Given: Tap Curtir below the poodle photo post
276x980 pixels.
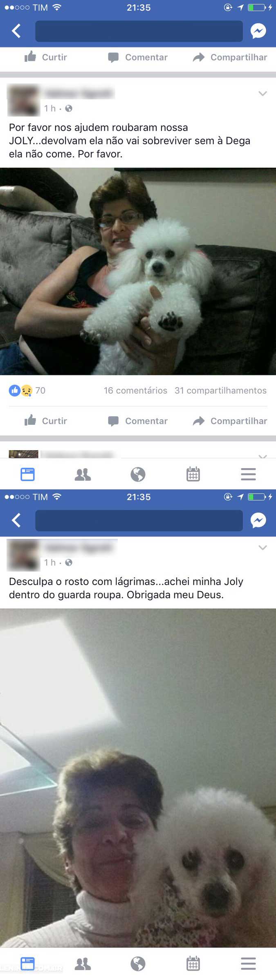Looking at the screenshot, I should tap(45, 421).
